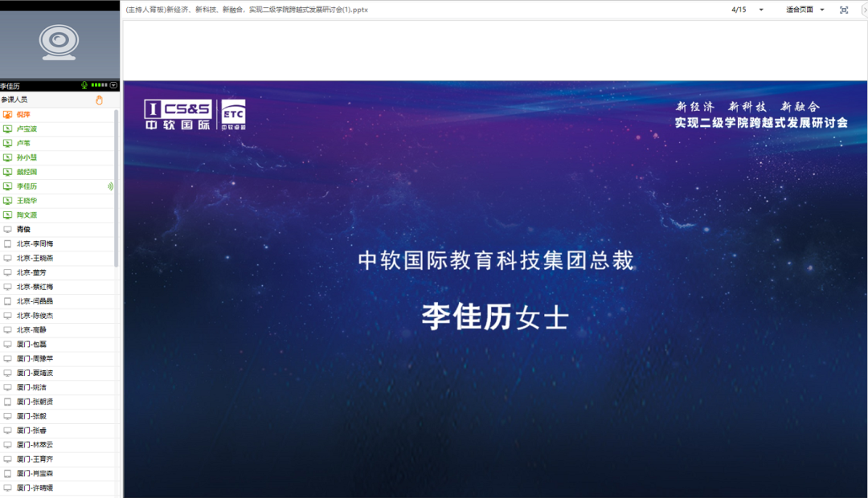Select participant name 北京-李同梅
Screen dimensions: 868x498
point(35,244)
